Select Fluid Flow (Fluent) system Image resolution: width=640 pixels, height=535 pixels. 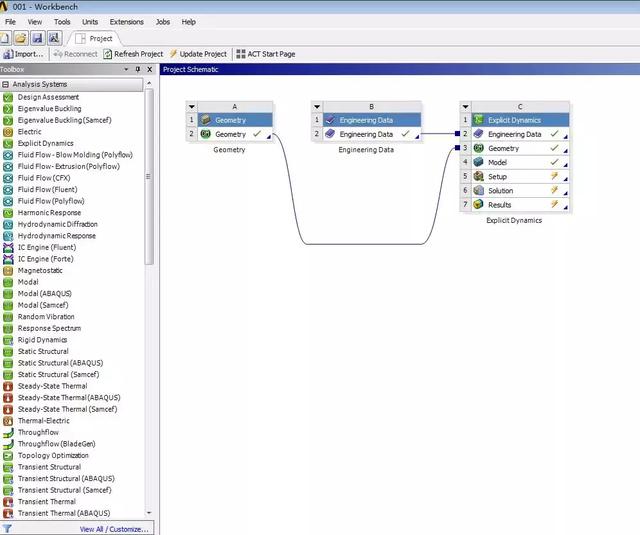pos(47,189)
